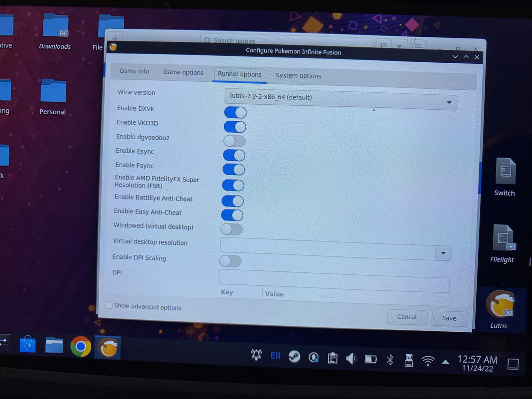Select the Runner options tab
532x399 pixels.
pyautogui.click(x=239, y=74)
